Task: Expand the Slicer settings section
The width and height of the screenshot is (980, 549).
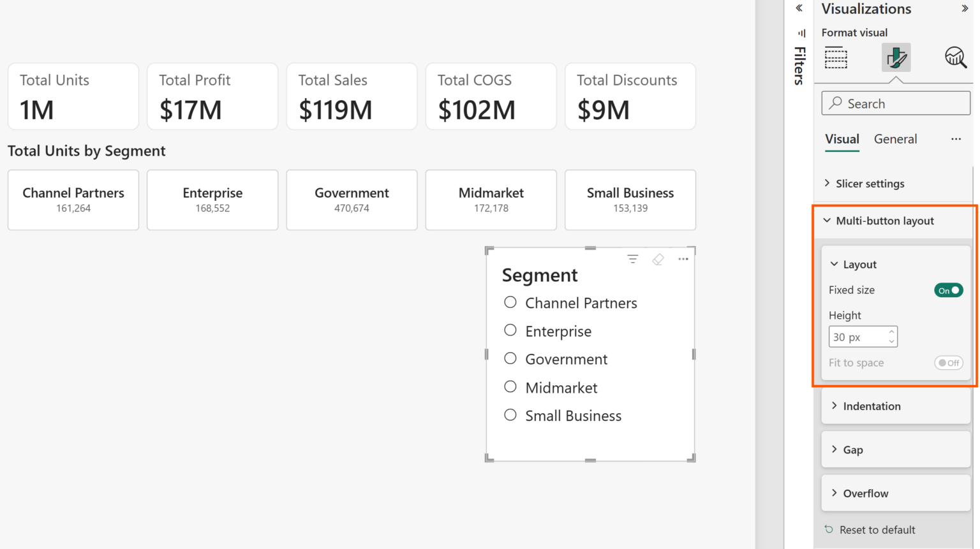Action: click(870, 184)
